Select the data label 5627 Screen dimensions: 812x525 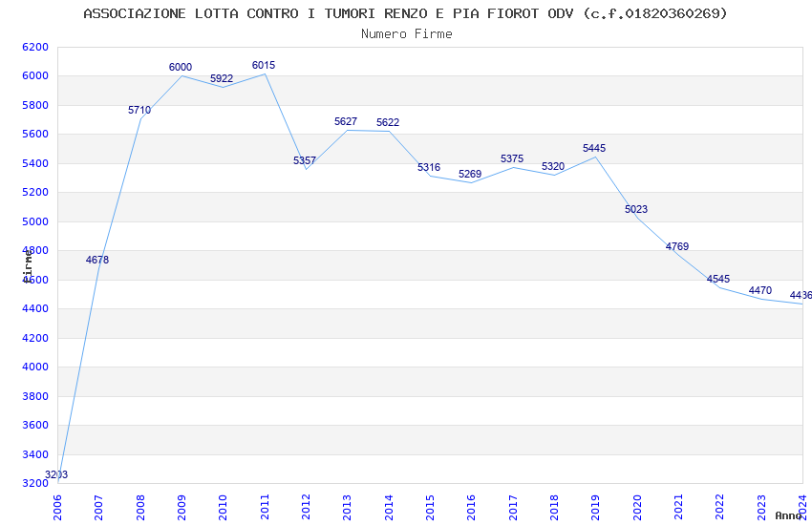pyautogui.click(x=346, y=121)
